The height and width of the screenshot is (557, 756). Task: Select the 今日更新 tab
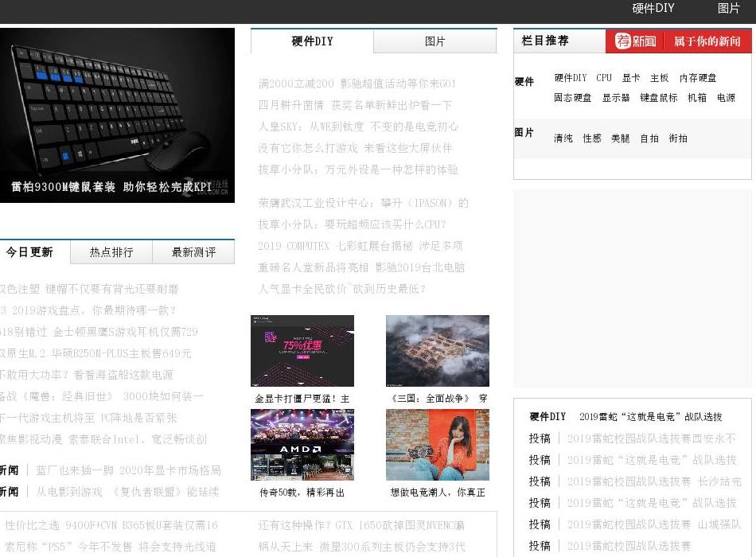click(30, 252)
